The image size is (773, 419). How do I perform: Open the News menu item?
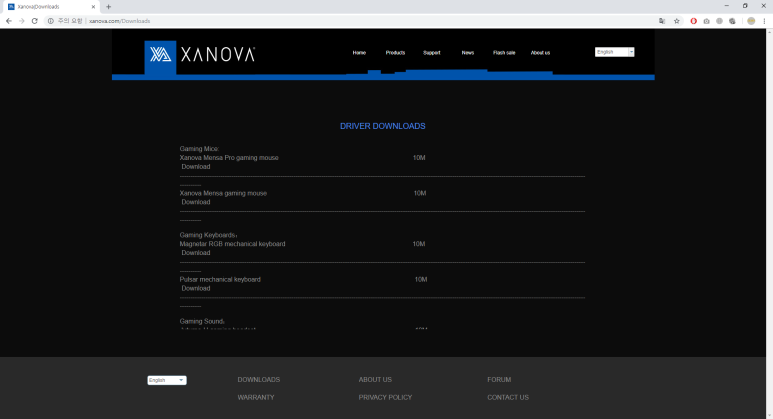pyautogui.click(x=468, y=52)
